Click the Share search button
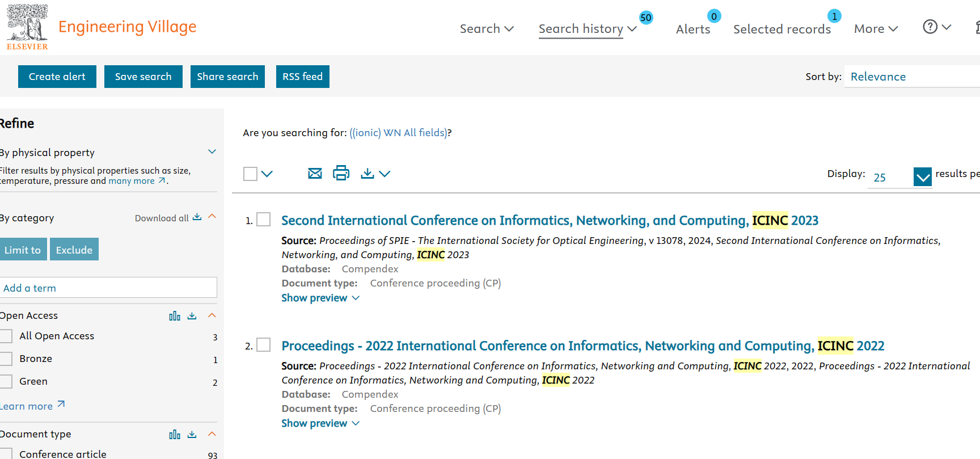This screenshot has width=980, height=459. click(227, 77)
